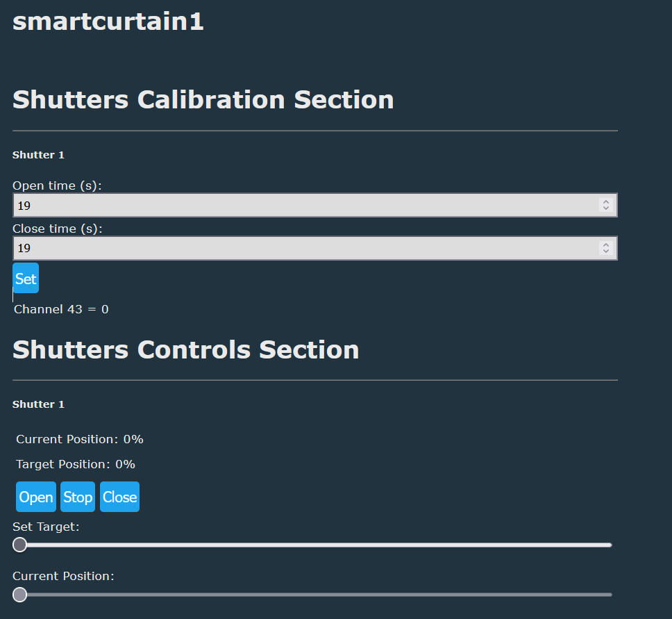Image resolution: width=672 pixels, height=619 pixels.
Task: Click the Set Target slider handle
Action: click(x=20, y=545)
